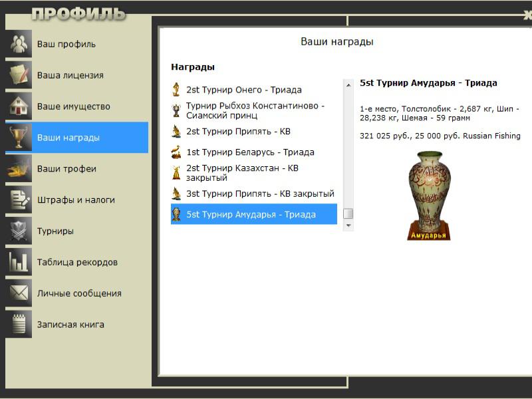Click the golden fish icon beside Ваши трофеи
This screenshot has width=532, height=399.
pos(19,168)
